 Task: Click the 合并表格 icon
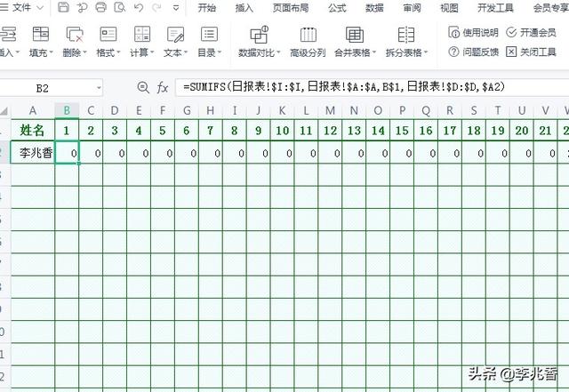(x=355, y=35)
